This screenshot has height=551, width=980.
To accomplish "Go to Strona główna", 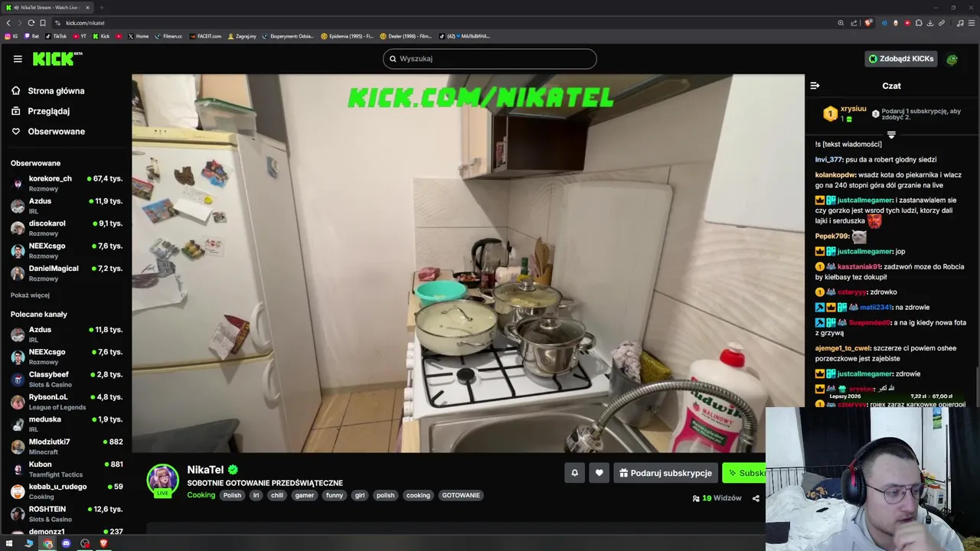I will coord(56,91).
